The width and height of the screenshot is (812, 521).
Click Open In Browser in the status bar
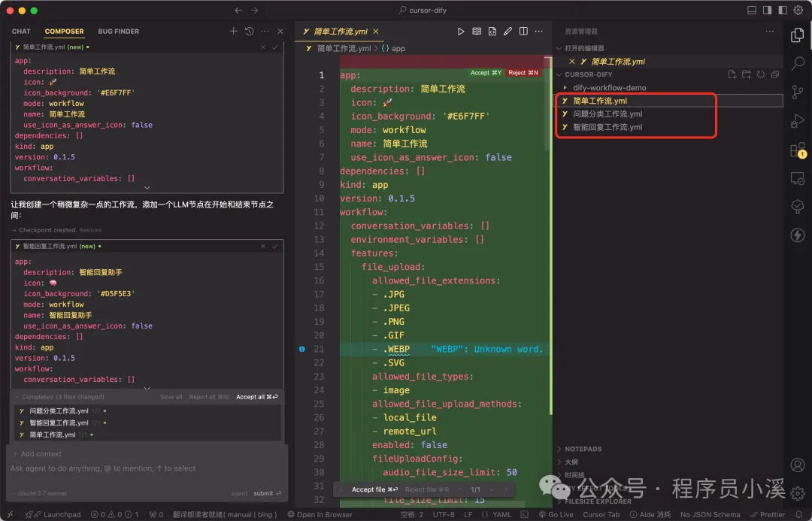[x=320, y=514]
